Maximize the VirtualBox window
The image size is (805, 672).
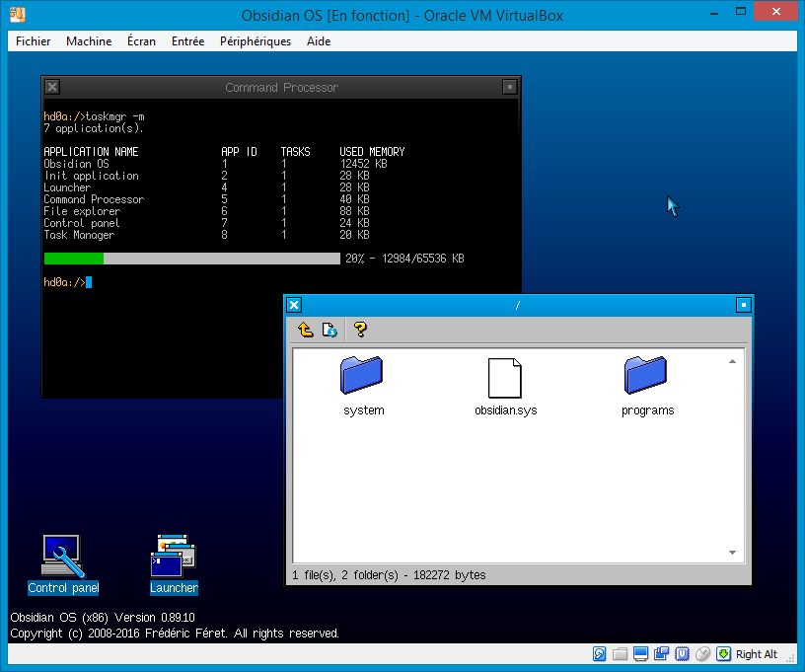pyautogui.click(x=740, y=11)
